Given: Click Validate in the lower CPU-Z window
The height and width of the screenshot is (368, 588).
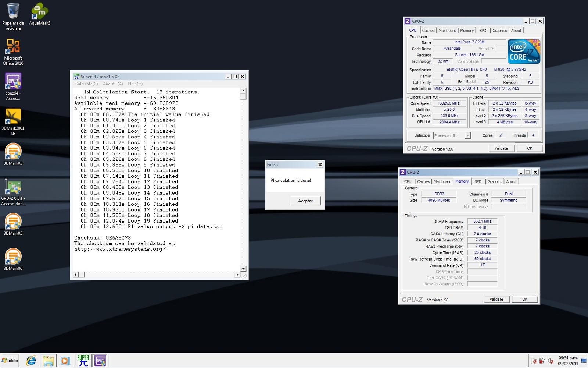Looking at the screenshot, I should (496, 299).
